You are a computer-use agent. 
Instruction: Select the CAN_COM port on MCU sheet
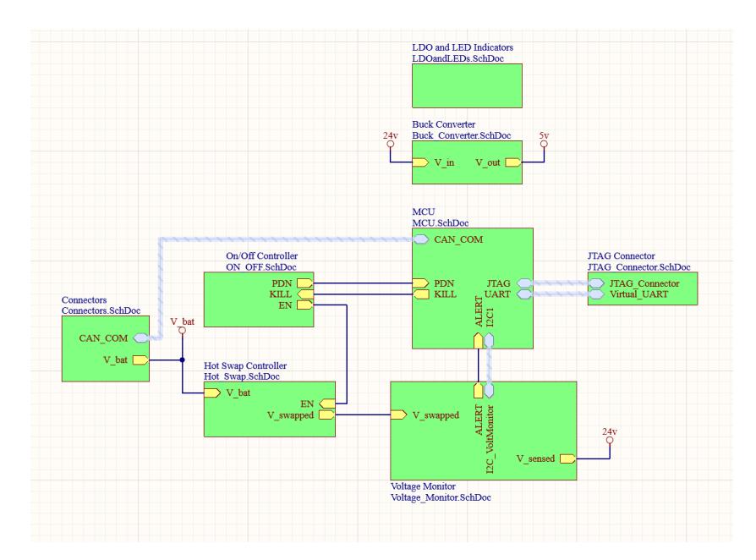coord(420,239)
